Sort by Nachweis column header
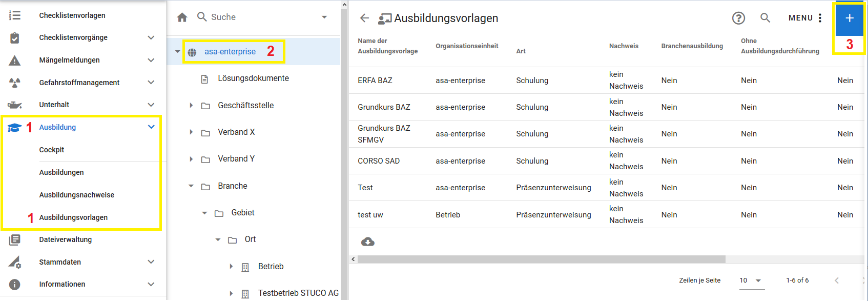This screenshot has height=301, width=868. point(624,46)
